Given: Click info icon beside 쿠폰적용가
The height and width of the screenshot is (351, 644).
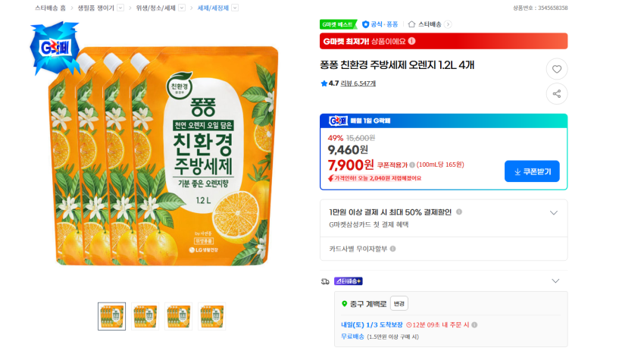Looking at the screenshot, I should pos(412,165).
